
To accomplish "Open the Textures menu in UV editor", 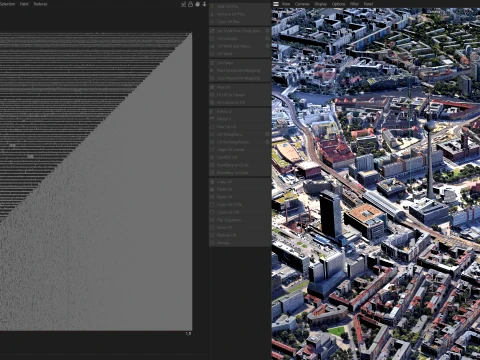I will point(40,4).
